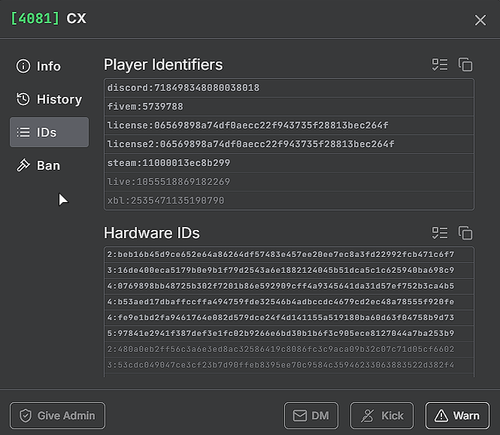Screen dimensions: 500x435
Task: Send a DM to the player
Action: (311, 415)
